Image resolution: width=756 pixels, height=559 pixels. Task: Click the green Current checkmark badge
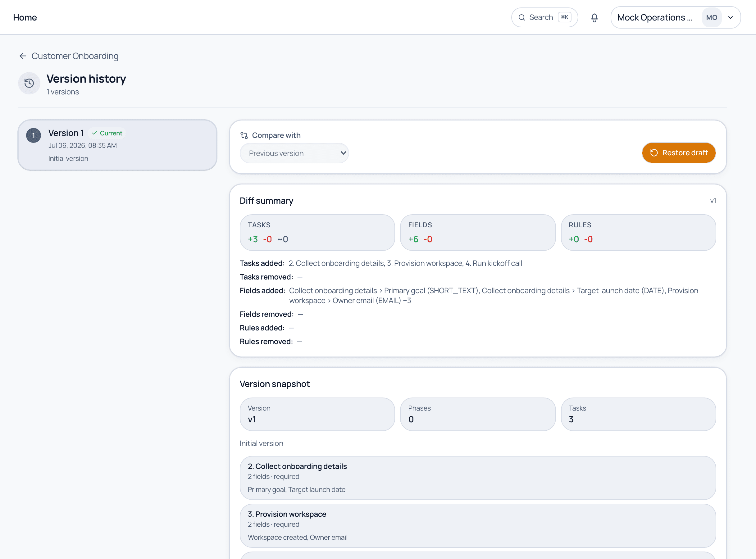[107, 133]
